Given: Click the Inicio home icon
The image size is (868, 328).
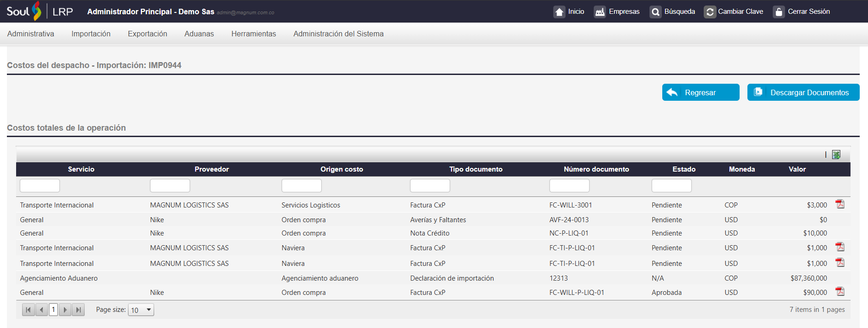Looking at the screenshot, I should [559, 12].
